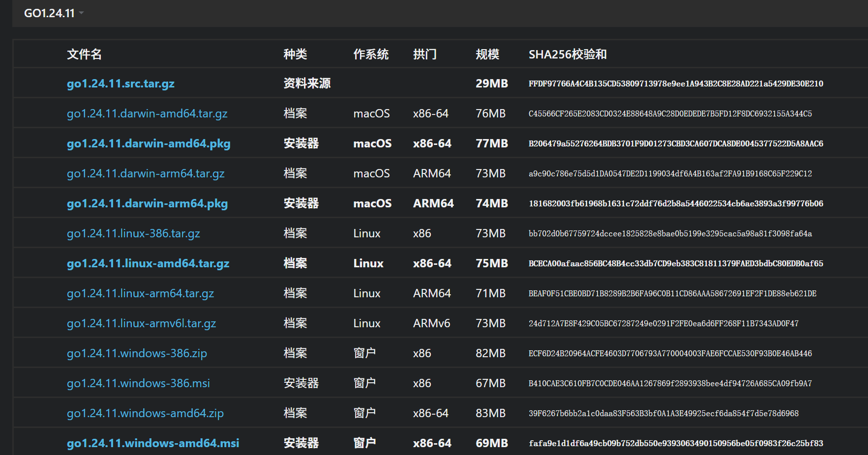868x455 pixels.
Task: Click the SHA256 checksum of linux-amd64 archive
Action: click(x=676, y=263)
